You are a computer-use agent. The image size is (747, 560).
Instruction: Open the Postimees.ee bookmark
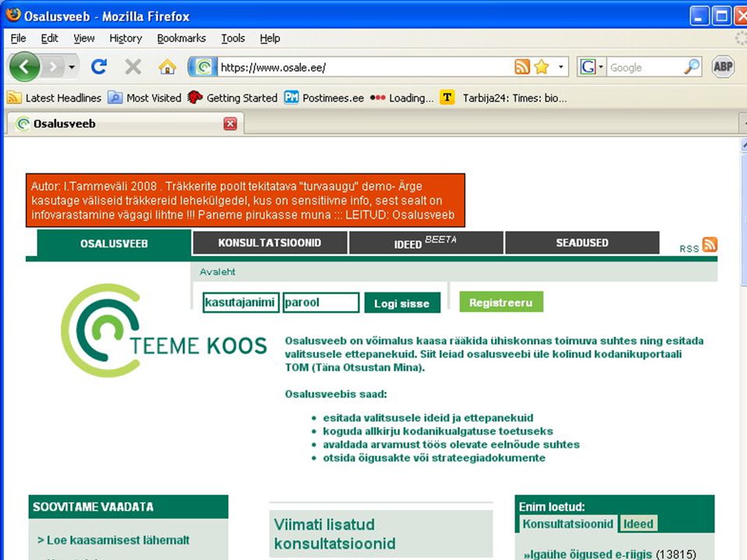tap(324, 98)
